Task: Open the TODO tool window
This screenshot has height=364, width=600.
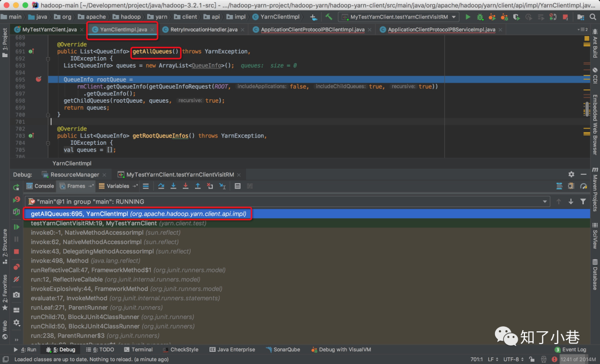Action: click(100, 350)
